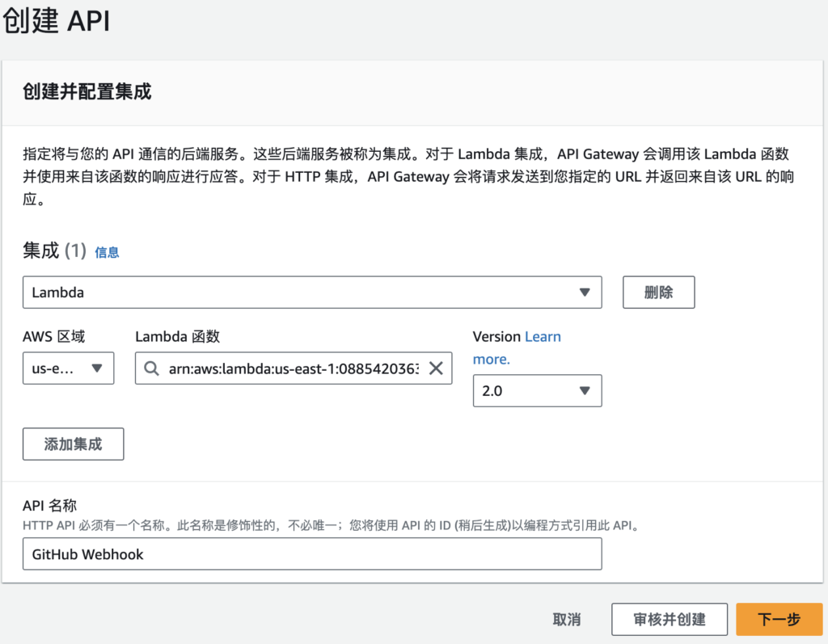Click the triangle arrow beside Version 2.0
This screenshot has height=644, width=828.
point(585,391)
